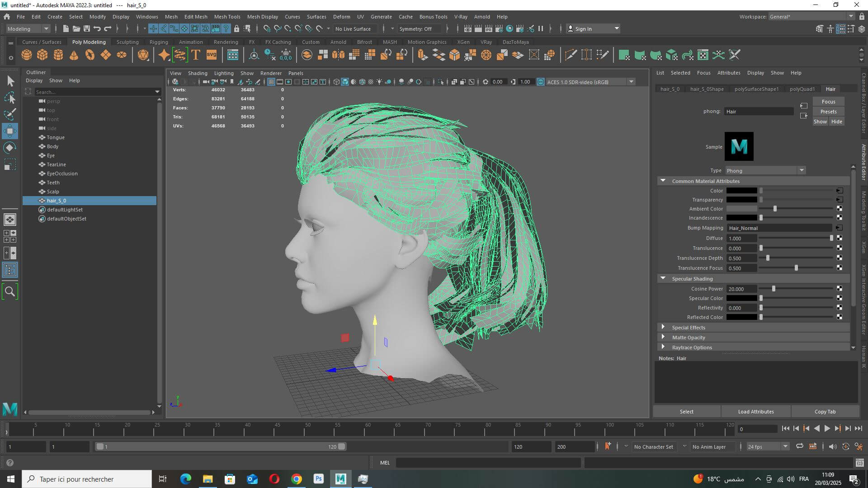Switch to the polySurfaceShape1 attribute tab
868x488 pixels.
tap(756, 89)
